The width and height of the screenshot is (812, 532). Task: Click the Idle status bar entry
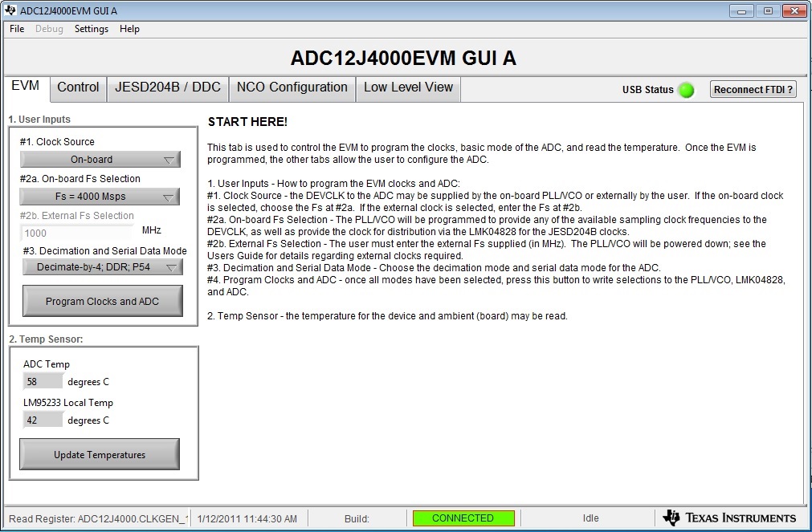pyautogui.click(x=590, y=518)
